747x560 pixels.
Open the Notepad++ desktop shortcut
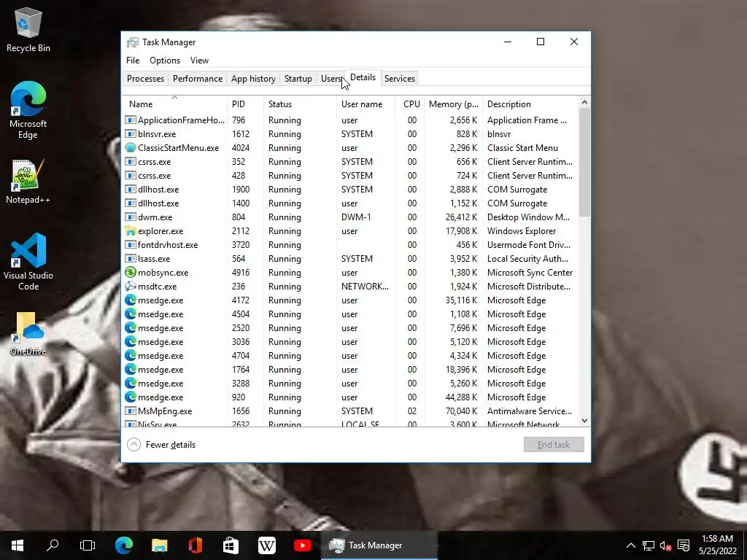pos(28,182)
